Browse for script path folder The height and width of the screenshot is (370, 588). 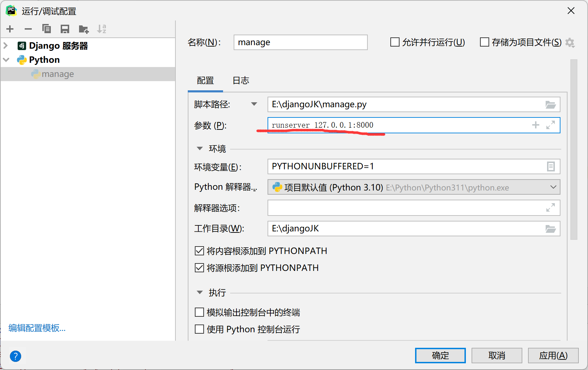click(x=551, y=105)
